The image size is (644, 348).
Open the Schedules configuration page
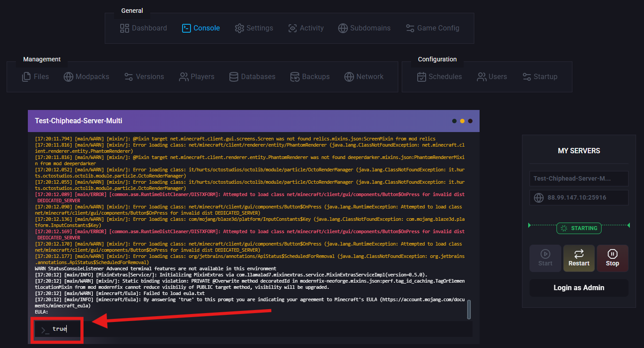pos(439,77)
